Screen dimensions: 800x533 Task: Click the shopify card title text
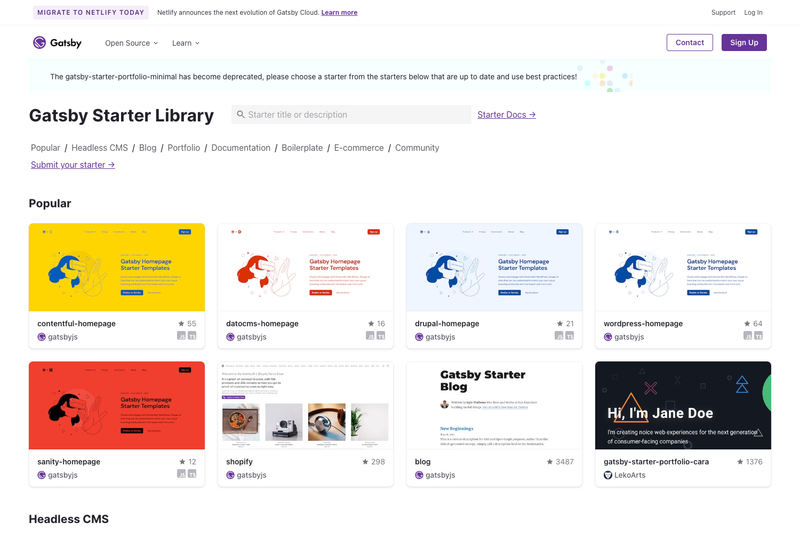[x=239, y=462]
